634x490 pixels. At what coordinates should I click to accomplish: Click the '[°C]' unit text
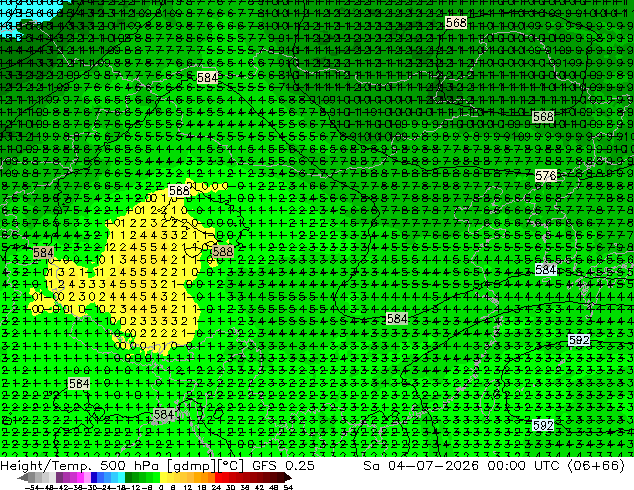231,466
